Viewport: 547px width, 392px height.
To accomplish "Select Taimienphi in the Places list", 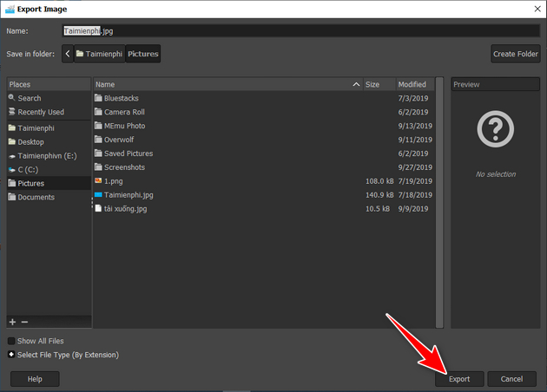I will click(49, 127).
